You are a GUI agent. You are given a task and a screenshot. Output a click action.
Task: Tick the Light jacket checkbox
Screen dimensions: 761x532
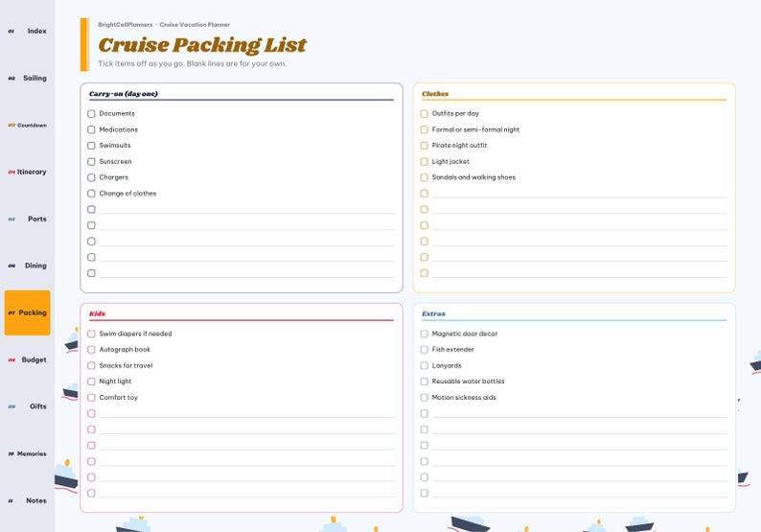pos(425,162)
